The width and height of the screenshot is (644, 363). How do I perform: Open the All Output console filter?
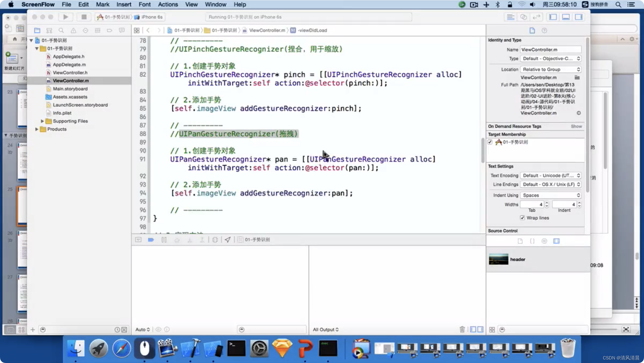pos(326,329)
